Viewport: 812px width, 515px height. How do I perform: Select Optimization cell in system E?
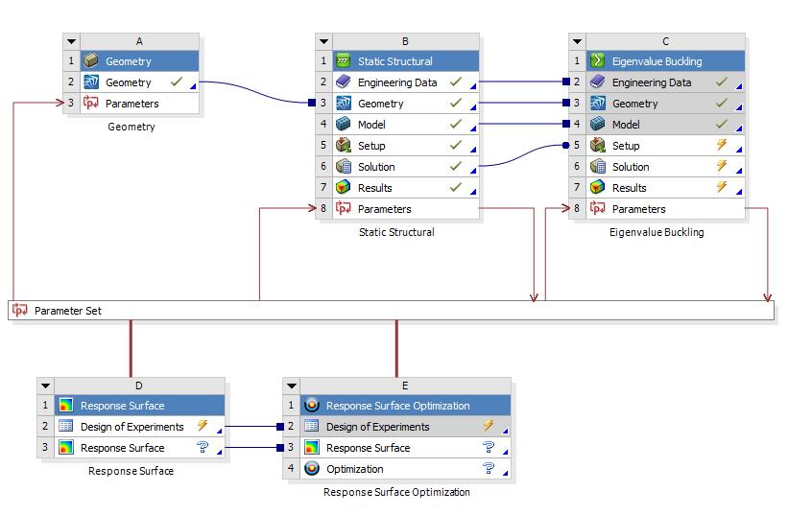point(405,469)
